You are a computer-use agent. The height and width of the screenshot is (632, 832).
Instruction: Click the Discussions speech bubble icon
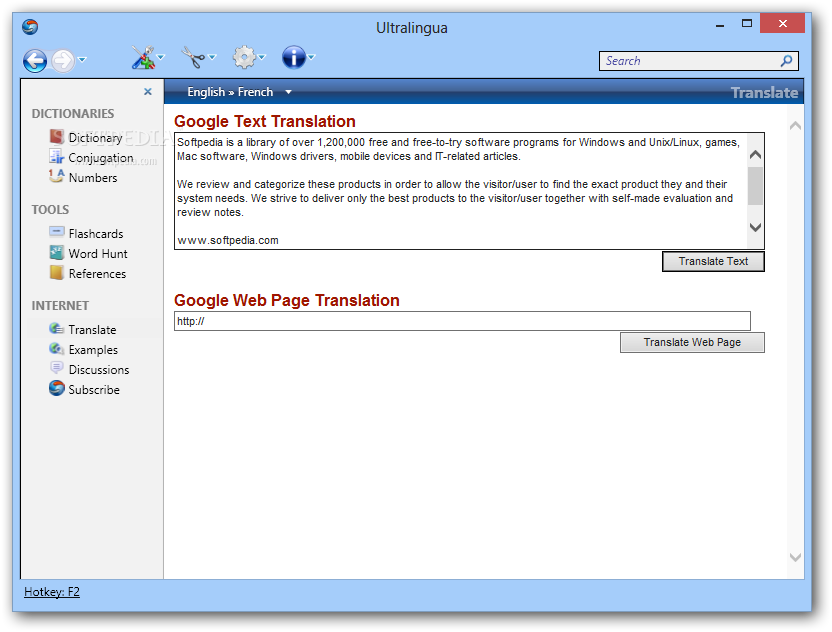(57, 368)
